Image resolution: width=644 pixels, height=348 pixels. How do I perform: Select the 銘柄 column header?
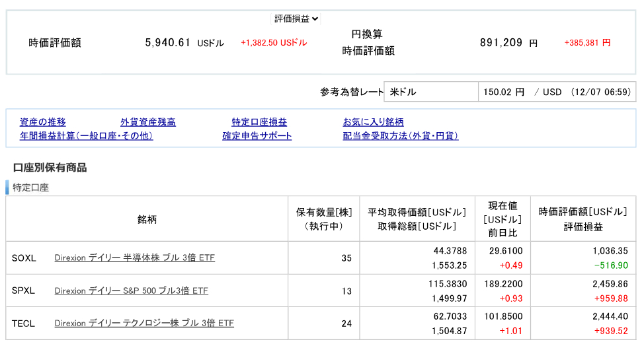point(147,219)
